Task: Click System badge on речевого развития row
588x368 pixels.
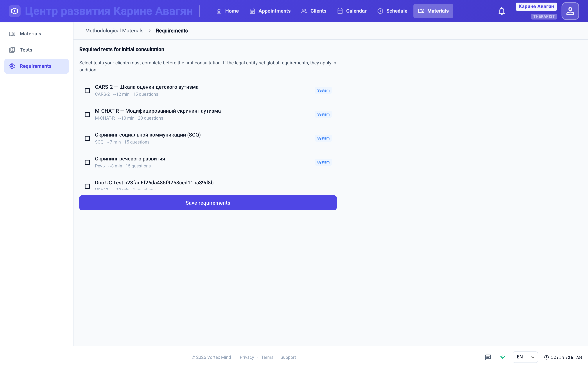Action: coord(323,162)
